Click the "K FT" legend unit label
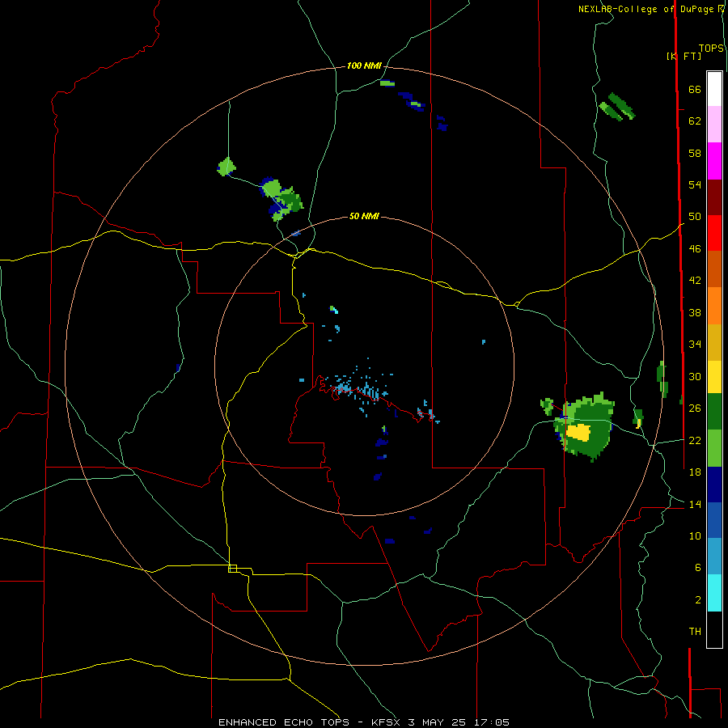 click(684, 56)
